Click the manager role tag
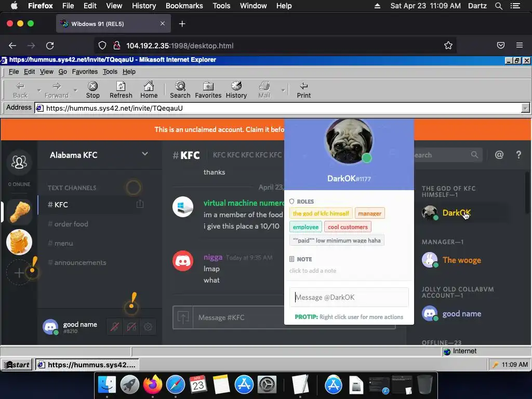 tap(369, 214)
